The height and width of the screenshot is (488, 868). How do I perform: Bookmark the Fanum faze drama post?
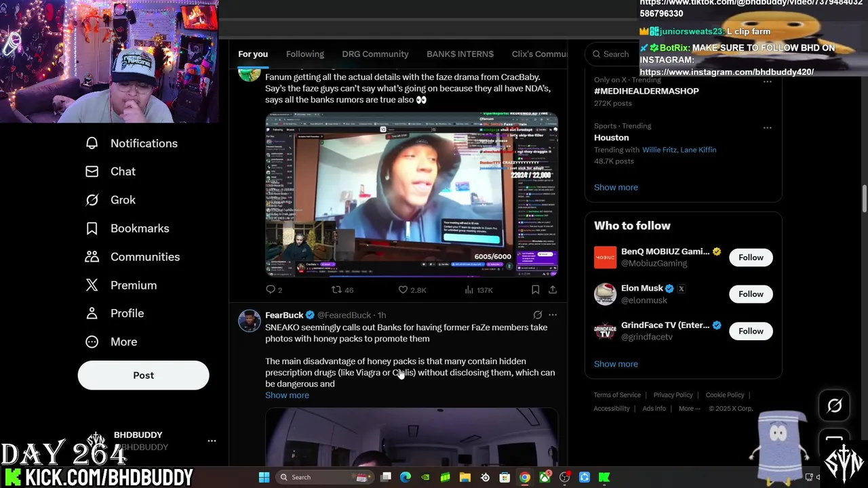pyautogui.click(x=535, y=289)
